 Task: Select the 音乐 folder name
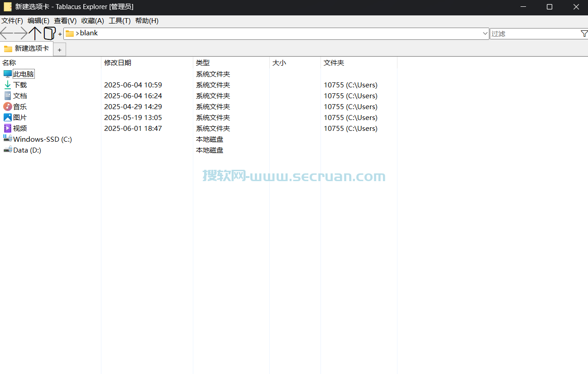click(x=20, y=106)
